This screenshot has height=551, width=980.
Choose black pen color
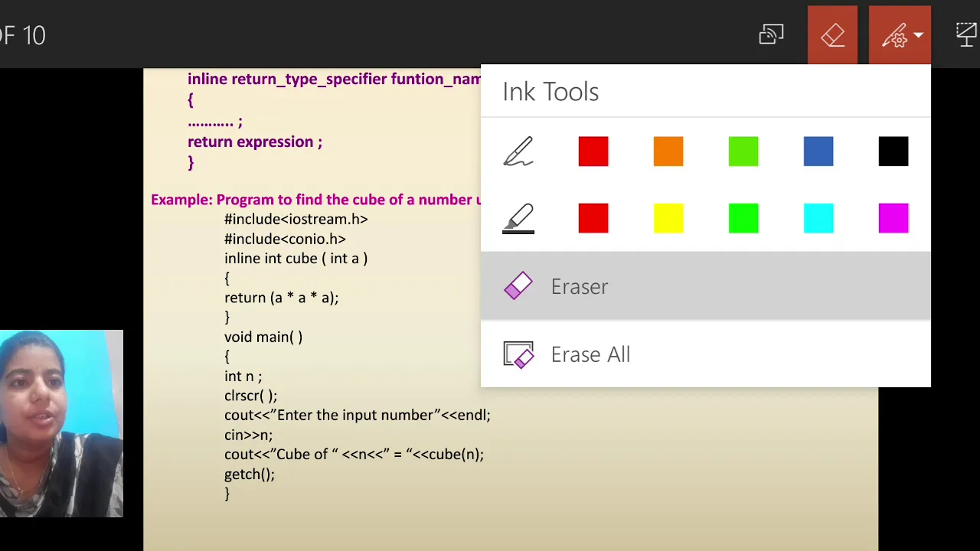893,152
